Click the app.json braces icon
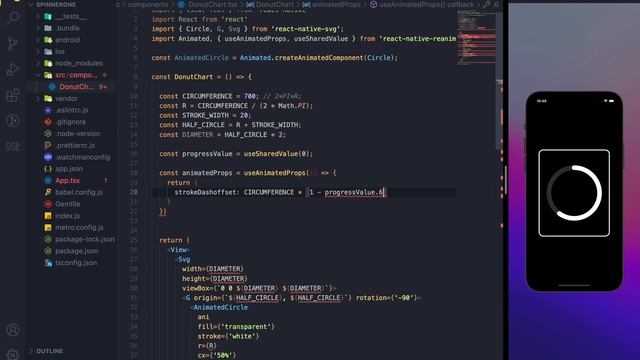640x360 pixels. point(48,169)
